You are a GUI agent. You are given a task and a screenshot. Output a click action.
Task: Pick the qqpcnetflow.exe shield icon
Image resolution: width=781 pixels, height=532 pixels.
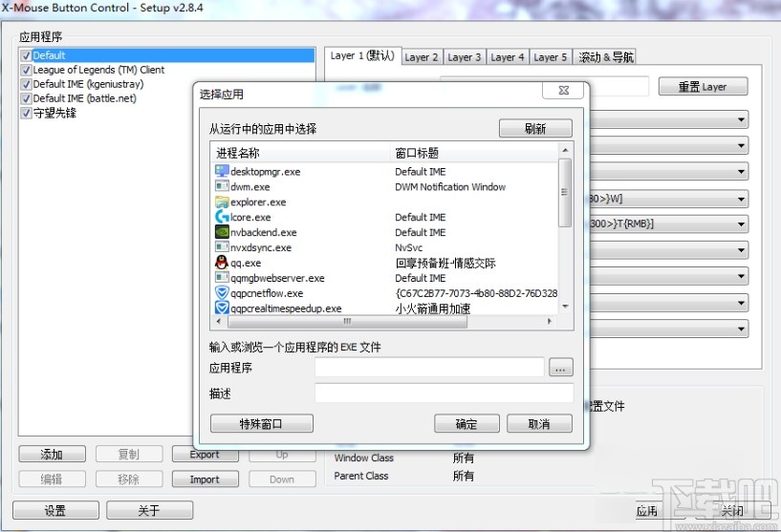point(222,293)
